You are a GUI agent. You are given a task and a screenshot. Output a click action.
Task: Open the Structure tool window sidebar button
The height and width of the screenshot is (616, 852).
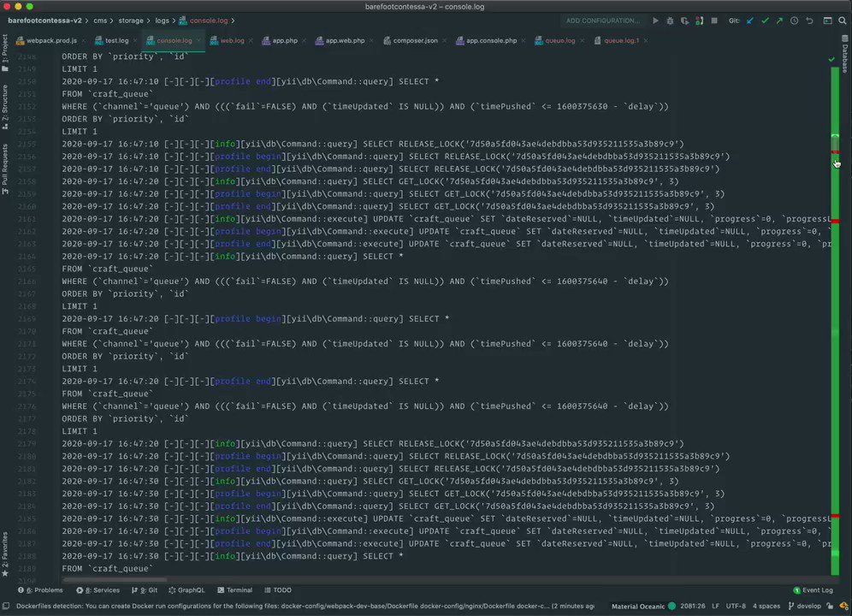pyautogui.click(x=5, y=107)
